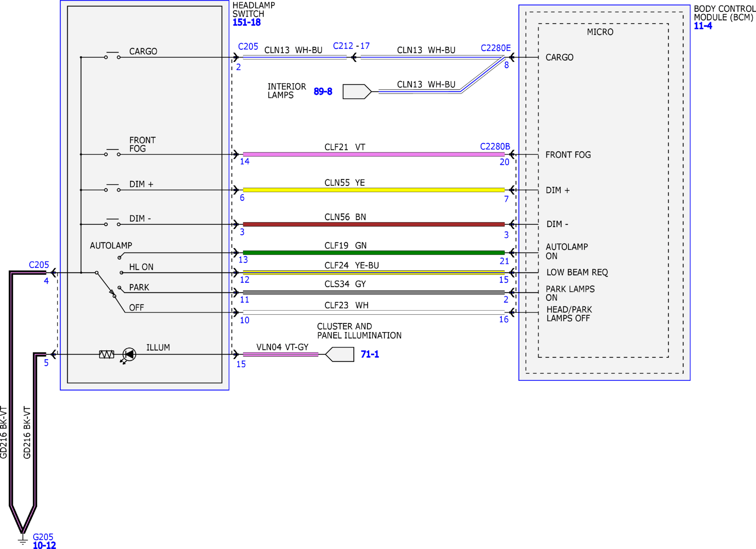This screenshot has width=756, height=549.
Task: Open the 71-1 cluster illumination reference
Action: 370,354
